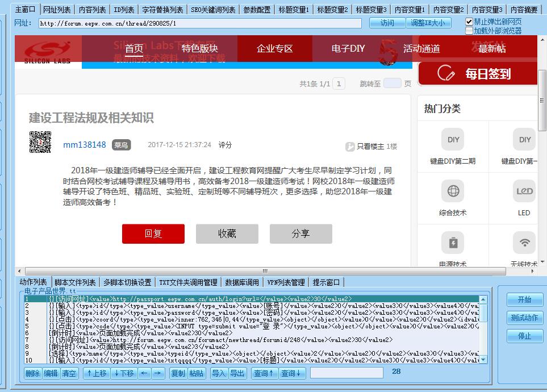Click the query text field beside 查询↓
The height and width of the screenshot is (392, 547).
click(x=346, y=373)
